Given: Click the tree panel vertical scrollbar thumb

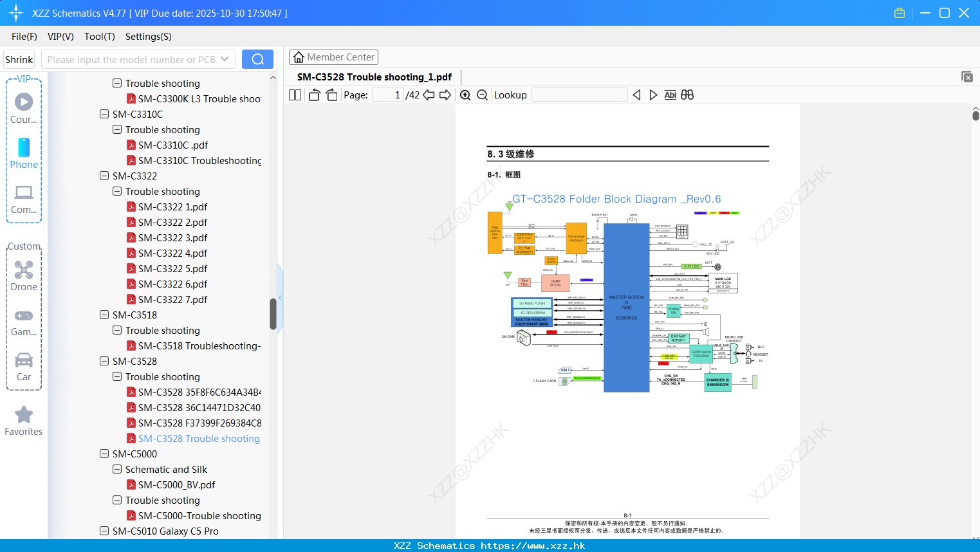Looking at the screenshot, I should pyautogui.click(x=273, y=313).
